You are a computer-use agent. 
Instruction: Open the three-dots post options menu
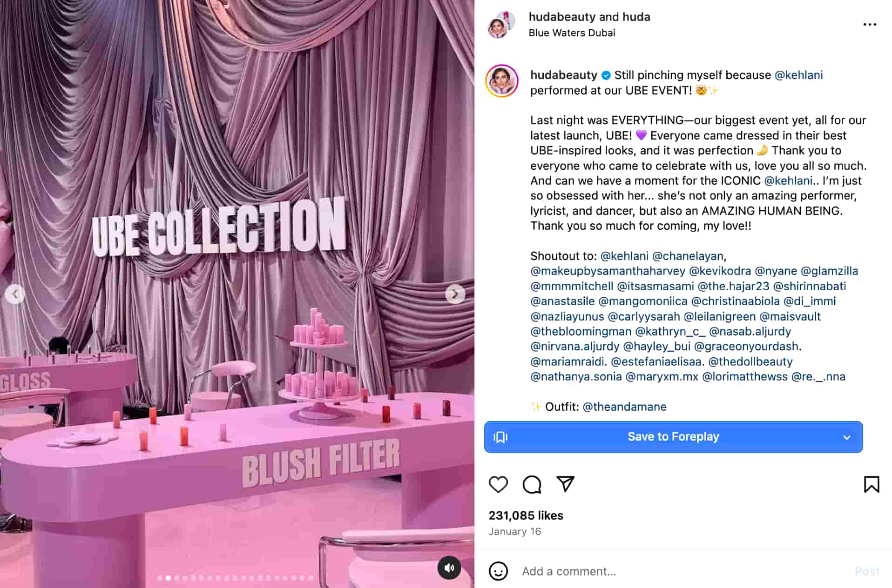tap(869, 24)
